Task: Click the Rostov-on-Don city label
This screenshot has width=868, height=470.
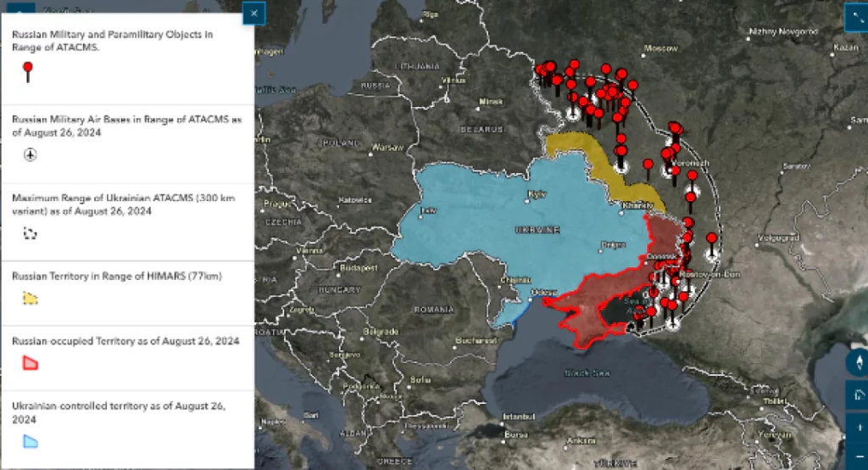Action: click(709, 274)
